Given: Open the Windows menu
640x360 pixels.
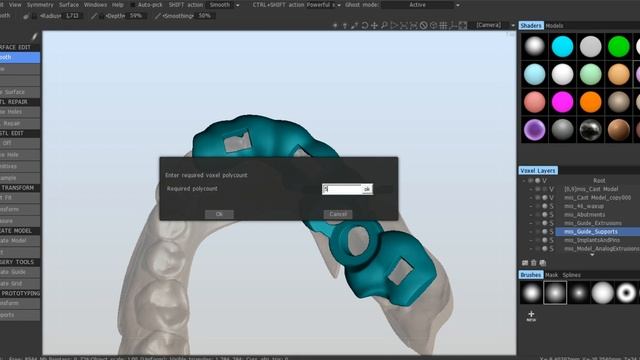Looking at the screenshot, I should (x=95, y=5).
